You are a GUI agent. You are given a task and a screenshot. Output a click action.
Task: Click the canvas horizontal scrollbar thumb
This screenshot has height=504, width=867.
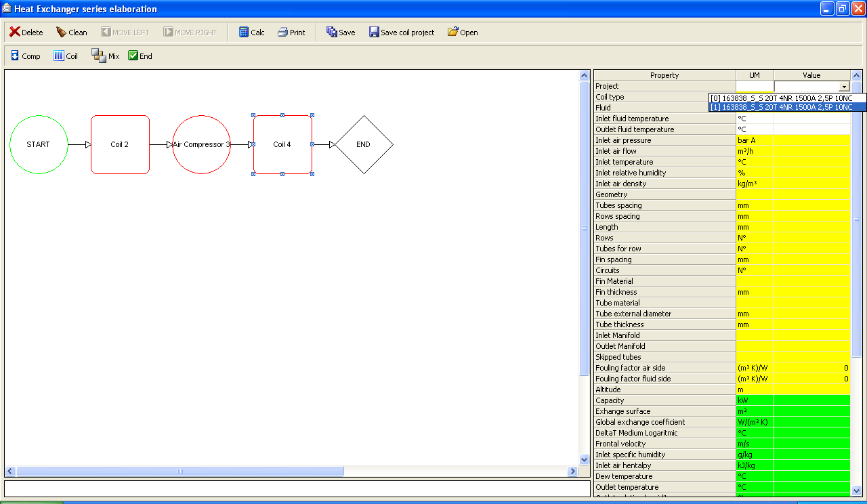[x=180, y=471]
